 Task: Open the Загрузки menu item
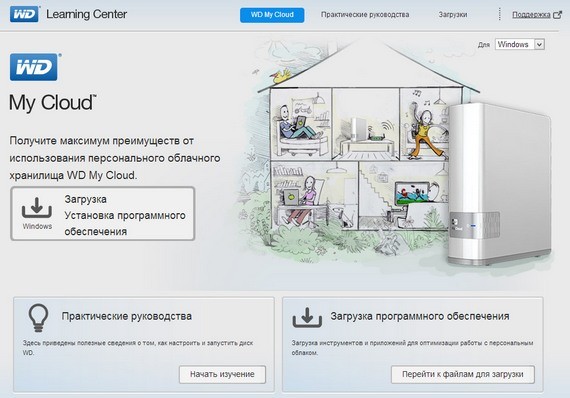pyautogui.click(x=453, y=15)
